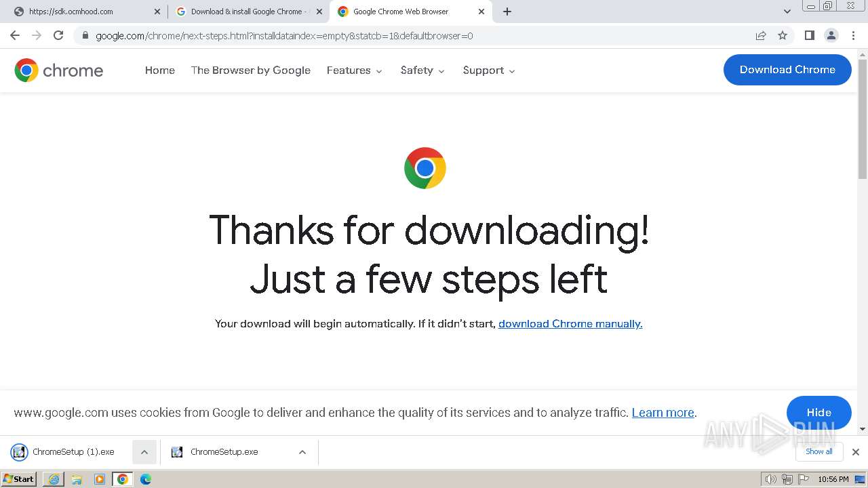Click download Chrome manually link
This screenshot has width=868, height=488.
pyautogui.click(x=570, y=324)
